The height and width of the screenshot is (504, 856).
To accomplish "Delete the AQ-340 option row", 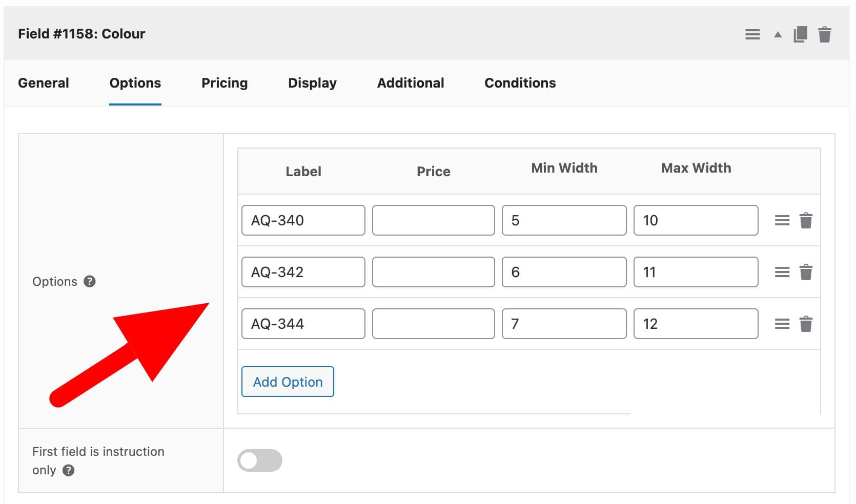I will [805, 220].
